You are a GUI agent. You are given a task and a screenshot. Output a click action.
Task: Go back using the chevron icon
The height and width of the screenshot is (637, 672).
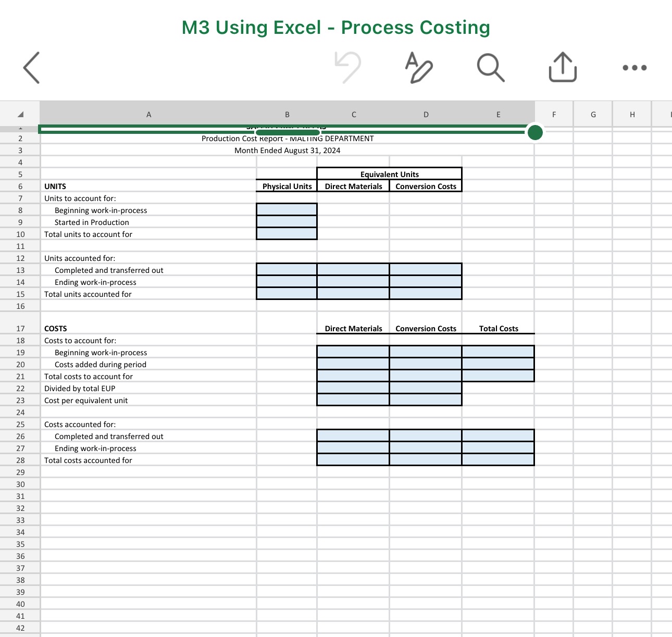click(31, 67)
